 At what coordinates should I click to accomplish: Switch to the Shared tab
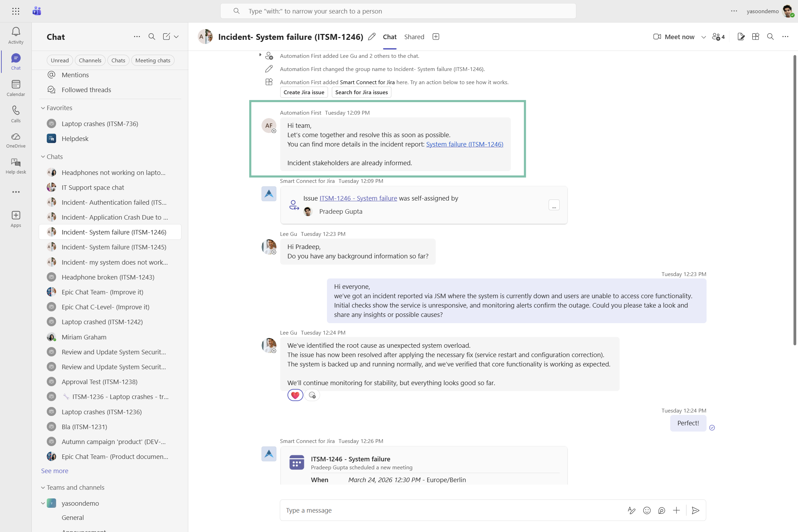pyautogui.click(x=414, y=37)
